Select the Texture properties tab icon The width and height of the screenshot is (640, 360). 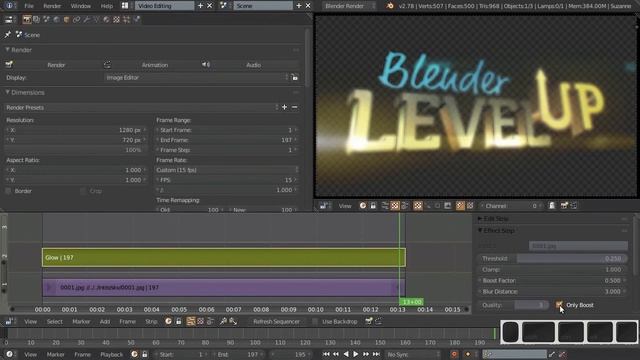(x=116, y=20)
